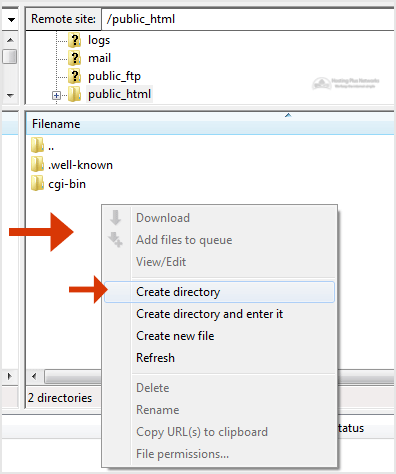
Task: Choose Refresh in the context menu
Action: point(155,358)
